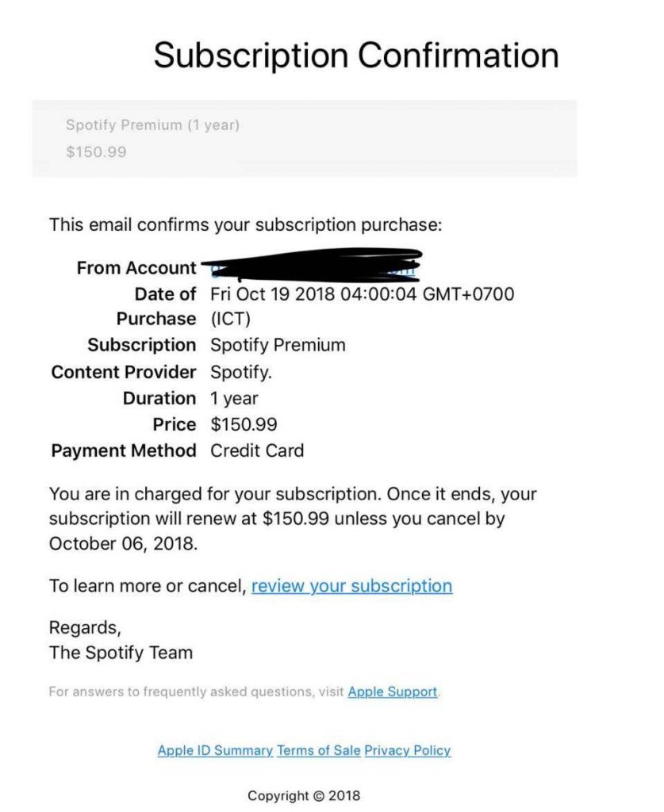
Task: Open the Terms of Sale link
Action: click(x=319, y=750)
